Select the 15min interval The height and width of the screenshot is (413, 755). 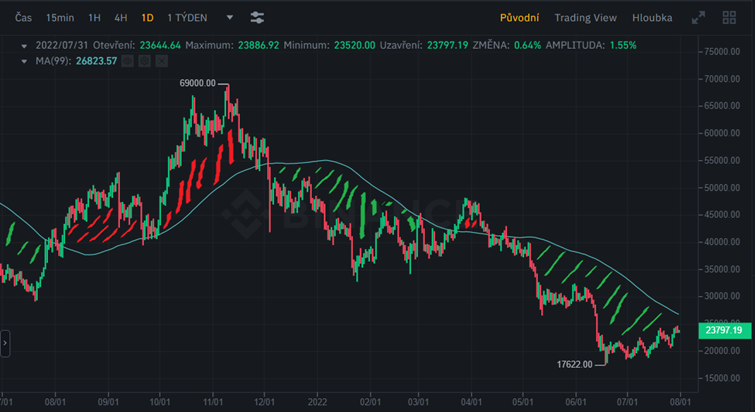[60, 18]
